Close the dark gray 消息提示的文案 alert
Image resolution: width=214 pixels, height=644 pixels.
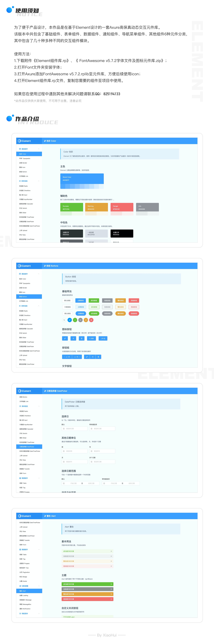tap(111, 589)
